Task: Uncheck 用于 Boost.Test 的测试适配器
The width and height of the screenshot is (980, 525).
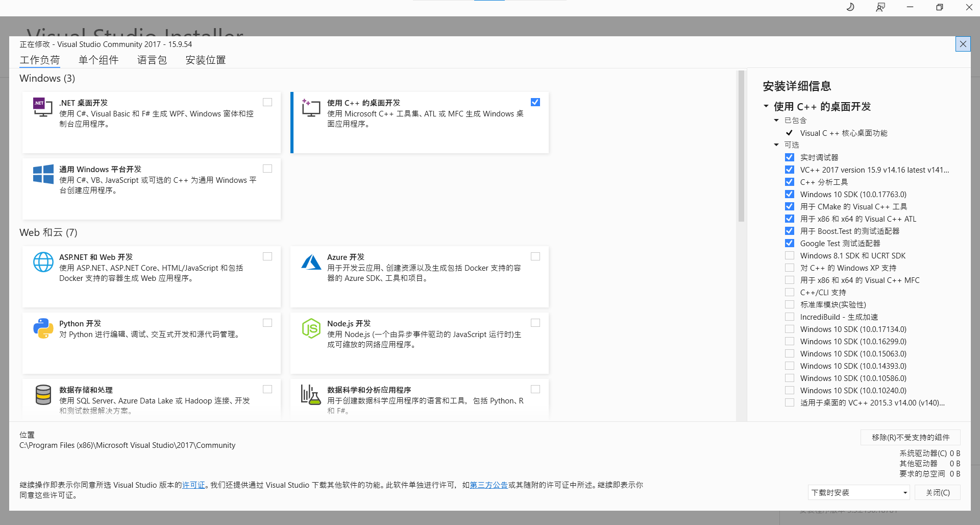Action: [790, 231]
